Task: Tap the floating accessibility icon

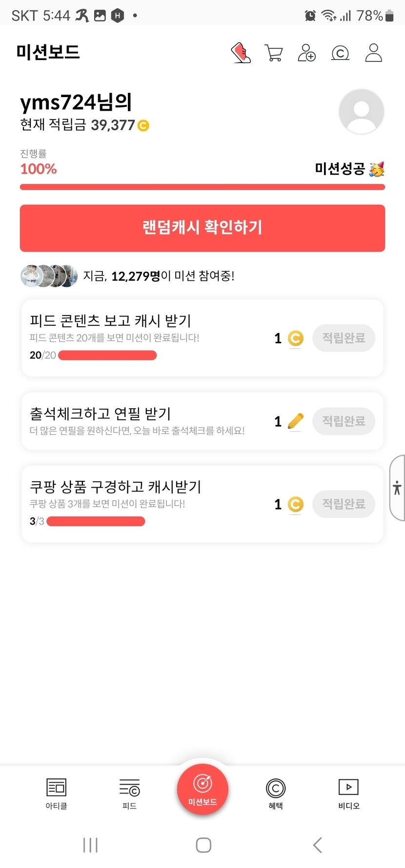Action: (x=397, y=488)
